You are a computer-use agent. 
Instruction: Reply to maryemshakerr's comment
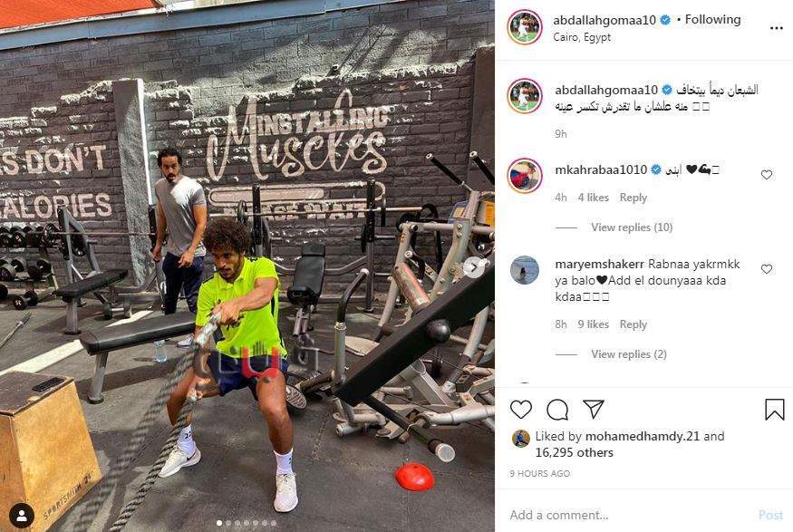pos(633,324)
